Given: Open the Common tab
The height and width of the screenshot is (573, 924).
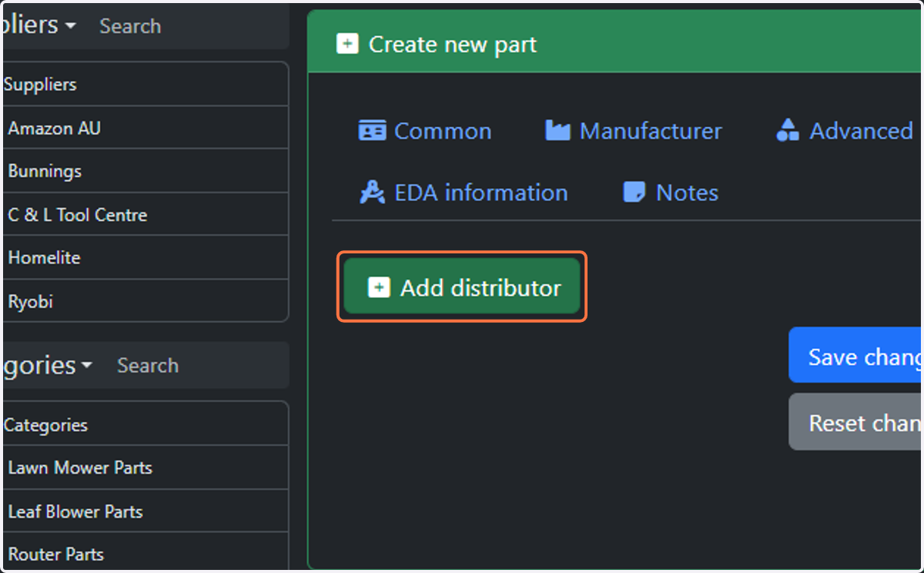Looking at the screenshot, I should coord(425,131).
